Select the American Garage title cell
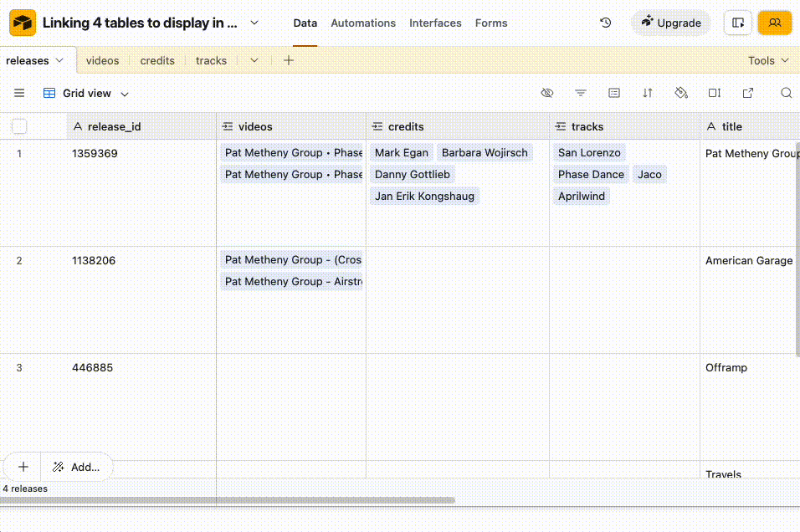The width and height of the screenshot is (800, 532). [x=748, y=300]
